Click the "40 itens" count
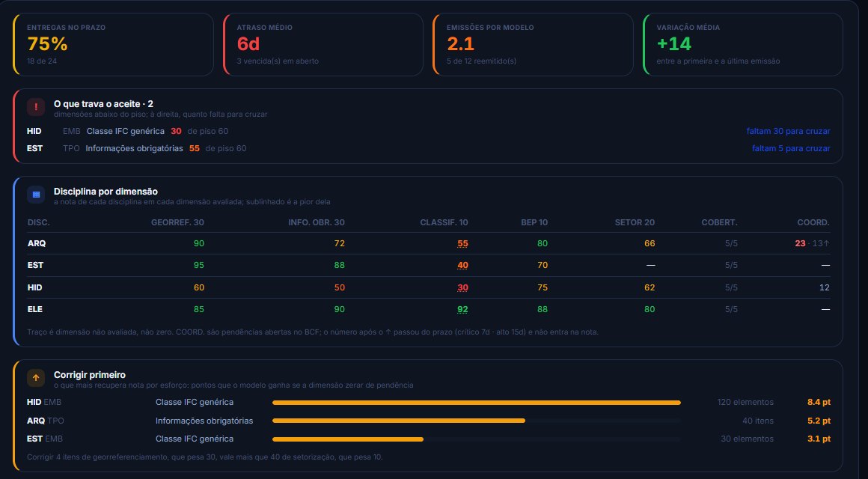 [758, 421]
